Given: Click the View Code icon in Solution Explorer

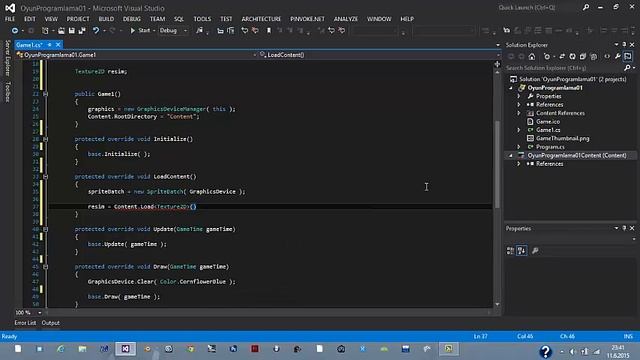Looking at the screenshot, I should [607, 57].
